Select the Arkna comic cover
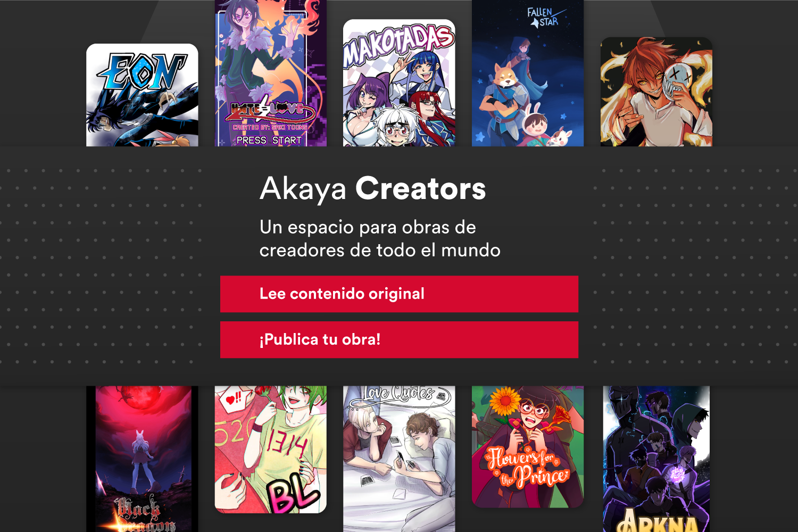798x532 pixels. point(656,459)
